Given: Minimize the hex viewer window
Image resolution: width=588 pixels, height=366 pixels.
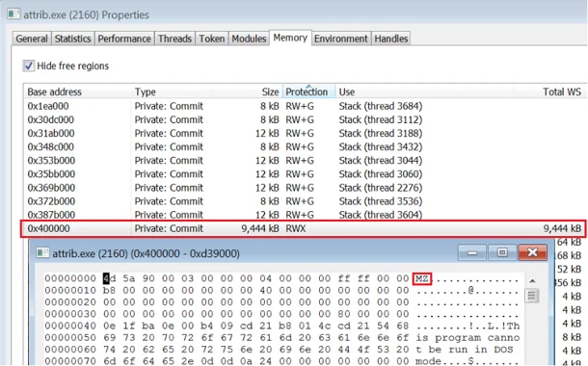Looking at the screenshot, I should click(472, 253).
